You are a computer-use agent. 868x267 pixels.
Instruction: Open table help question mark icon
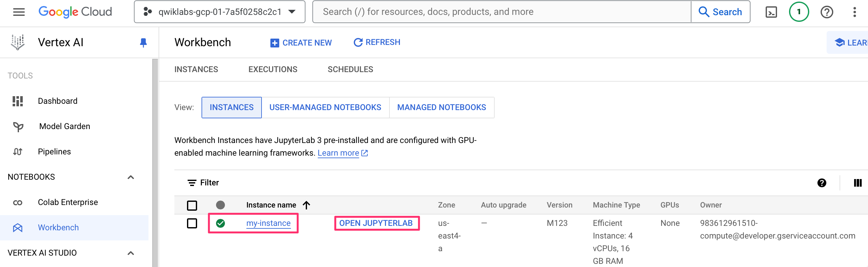point(822,183)
